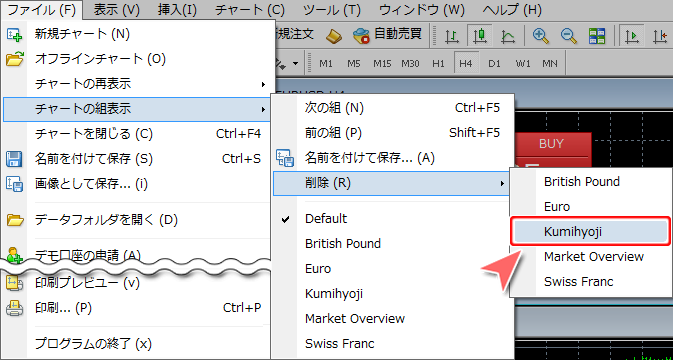Select 新規チャート (N) menu entry
This screenshot has height=360, width=673.
136,34
